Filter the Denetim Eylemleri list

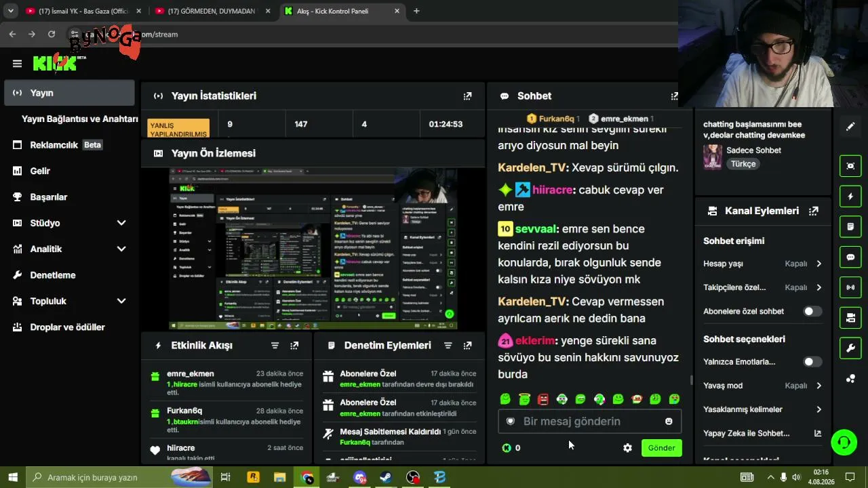coord(448,346)
